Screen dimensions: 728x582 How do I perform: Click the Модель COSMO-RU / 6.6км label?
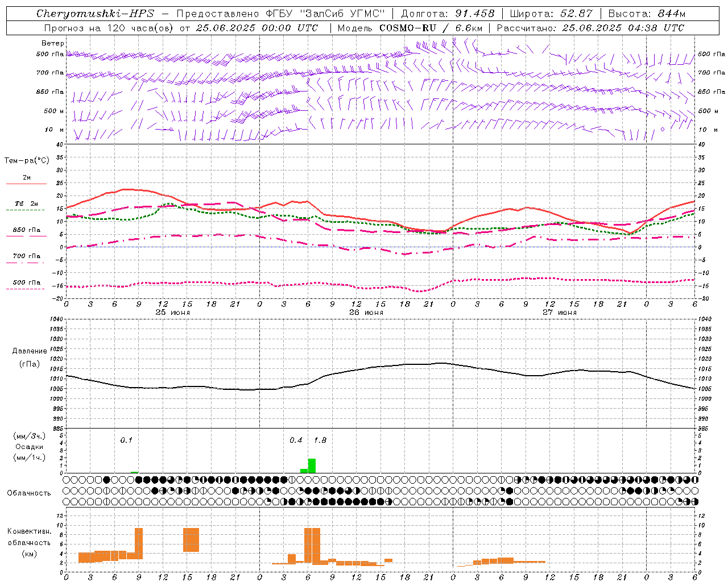(x=410, y=28)
